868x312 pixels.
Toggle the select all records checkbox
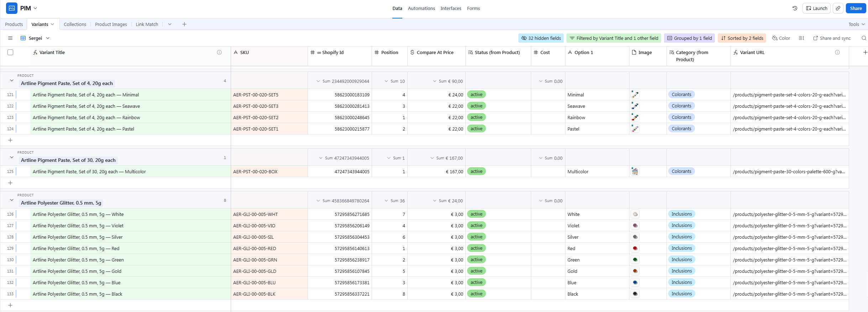click(x=10, y=52)
